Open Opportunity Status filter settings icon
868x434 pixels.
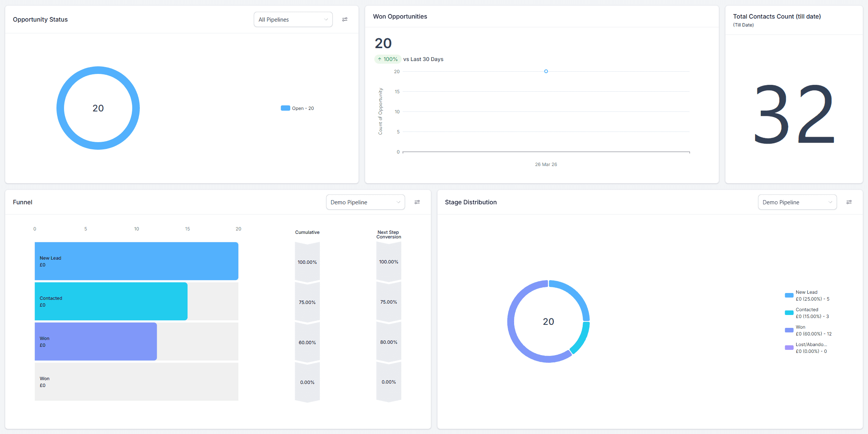pyautogui.click(x=345, y=19)
